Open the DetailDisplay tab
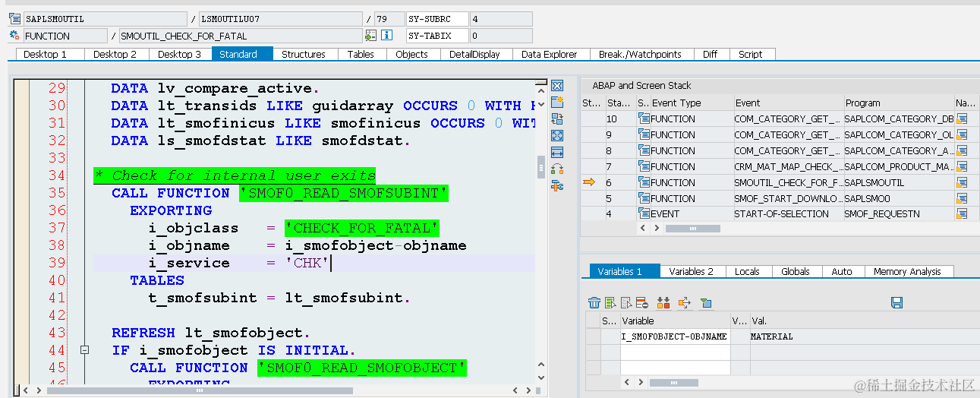 (x=474, y=54)
